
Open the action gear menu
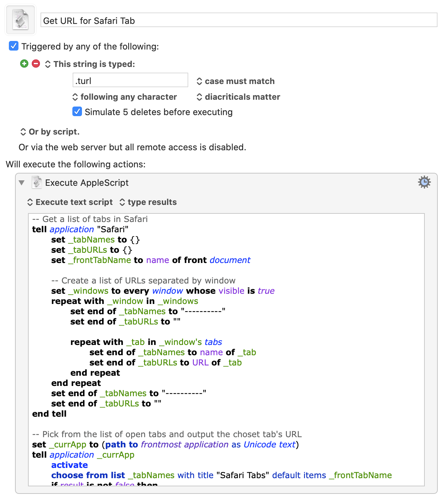[x=424, y=182]
